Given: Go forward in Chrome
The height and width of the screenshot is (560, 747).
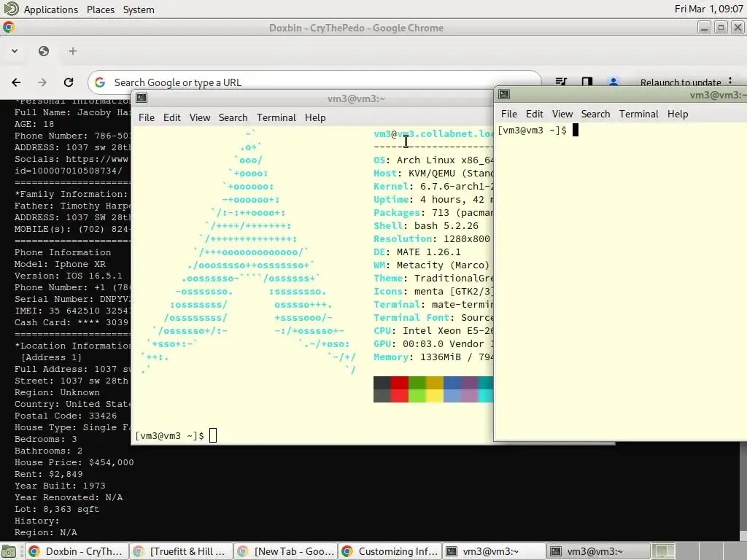Looking at the screenshot, I should 42,82.
